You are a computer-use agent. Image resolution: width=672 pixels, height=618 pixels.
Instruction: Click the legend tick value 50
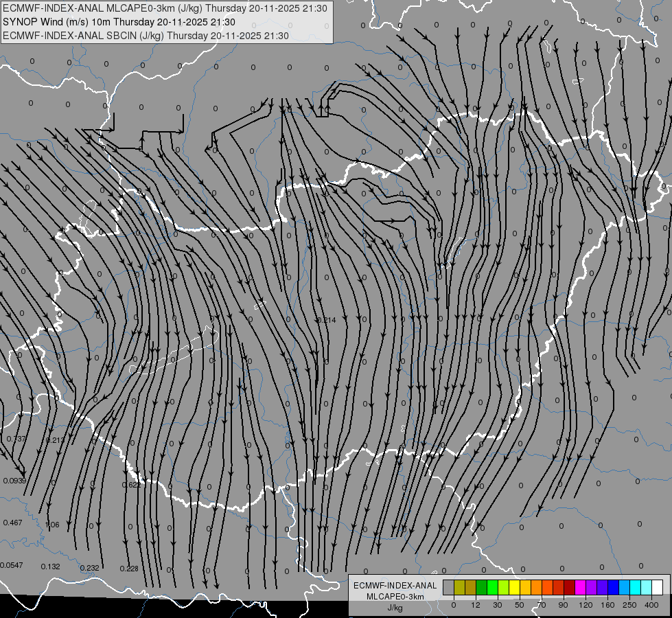tap(520, 605)
